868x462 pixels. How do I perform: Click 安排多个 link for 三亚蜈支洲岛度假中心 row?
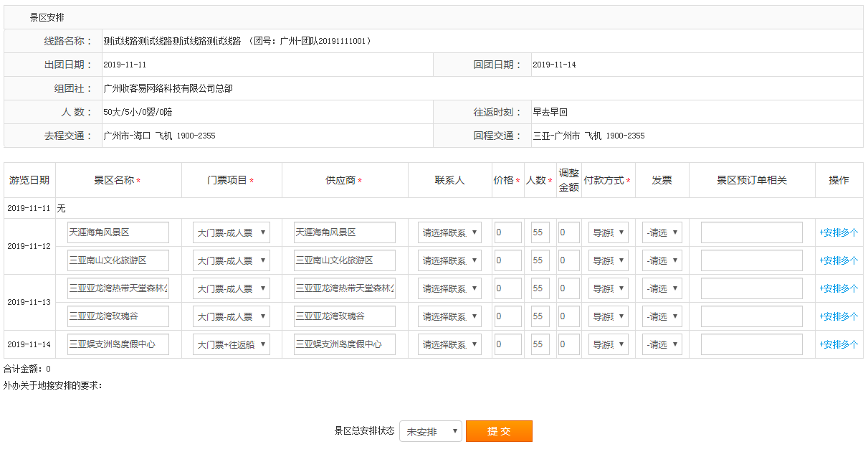coord(839,344)
